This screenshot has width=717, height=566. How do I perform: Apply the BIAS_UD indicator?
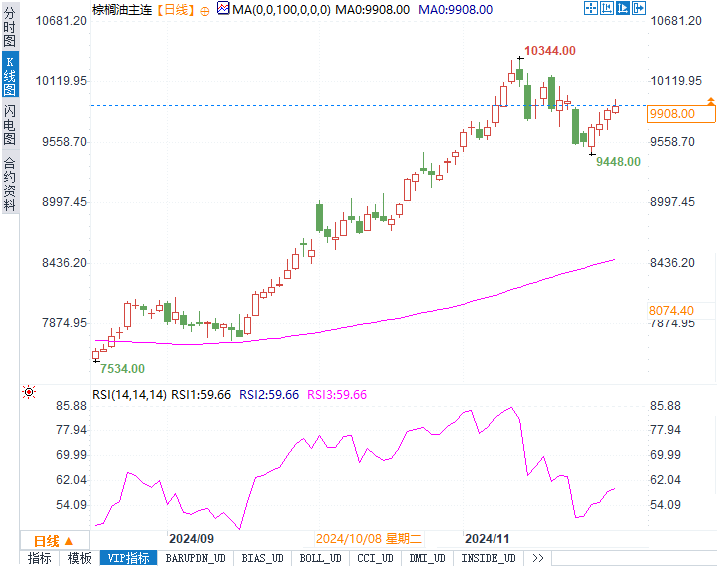262,558
